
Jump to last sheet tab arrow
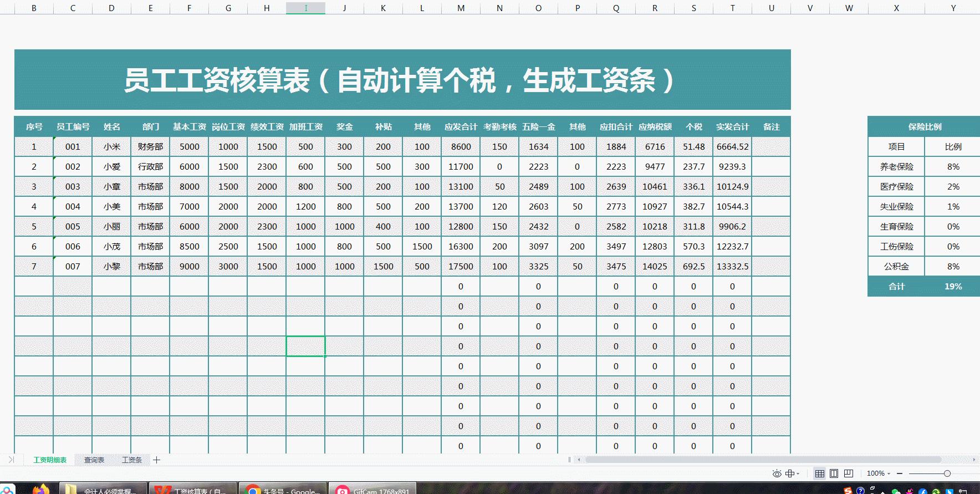[x=11, y=460]
